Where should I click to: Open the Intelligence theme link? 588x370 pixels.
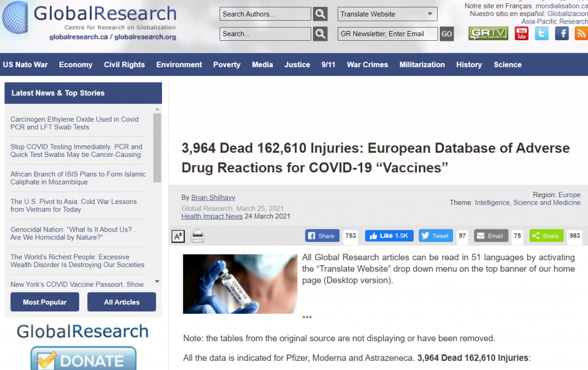point(492,203)
